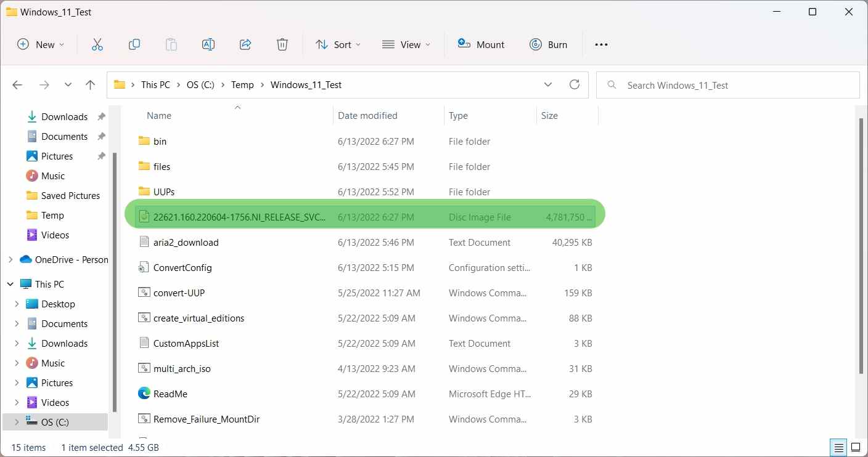Open the Sort options dropdown

click(x=338, y=44)
